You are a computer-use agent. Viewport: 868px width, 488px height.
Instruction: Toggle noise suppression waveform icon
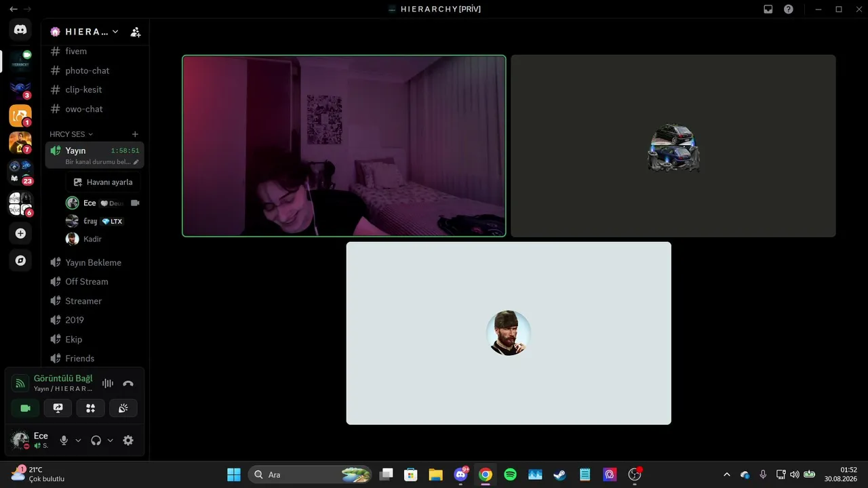pyautogui.click(x=108, y=383)
